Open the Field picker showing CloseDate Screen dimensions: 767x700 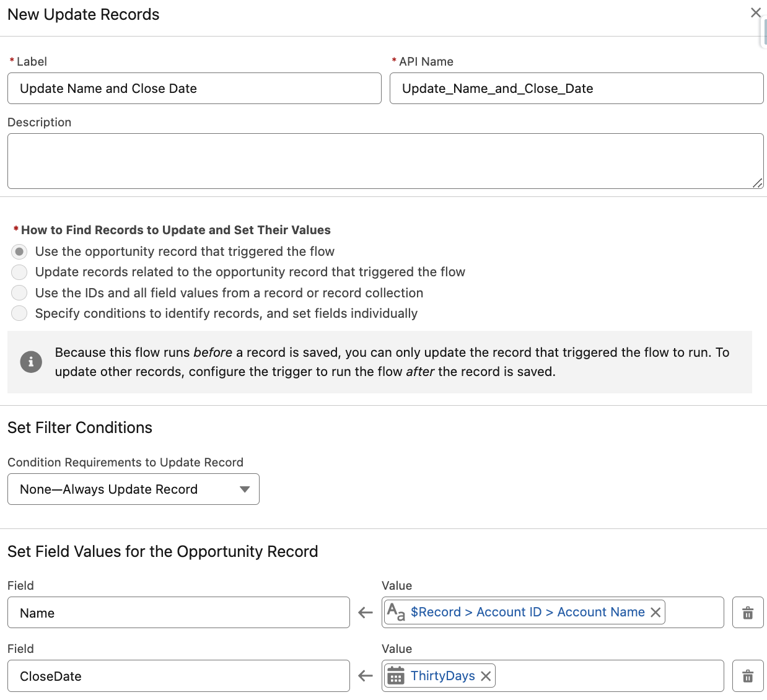click(x=178, y=676)
